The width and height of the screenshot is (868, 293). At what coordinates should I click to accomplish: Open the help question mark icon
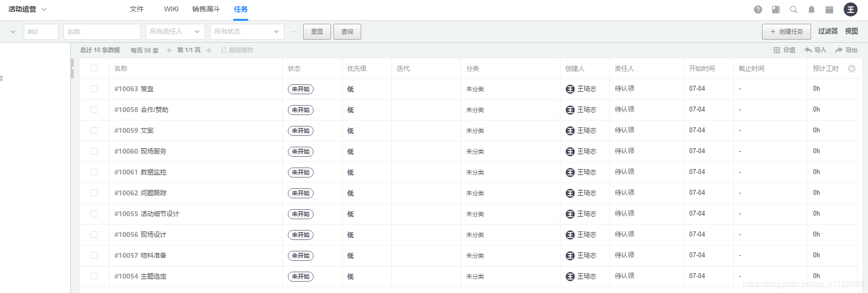coord(758,9)
